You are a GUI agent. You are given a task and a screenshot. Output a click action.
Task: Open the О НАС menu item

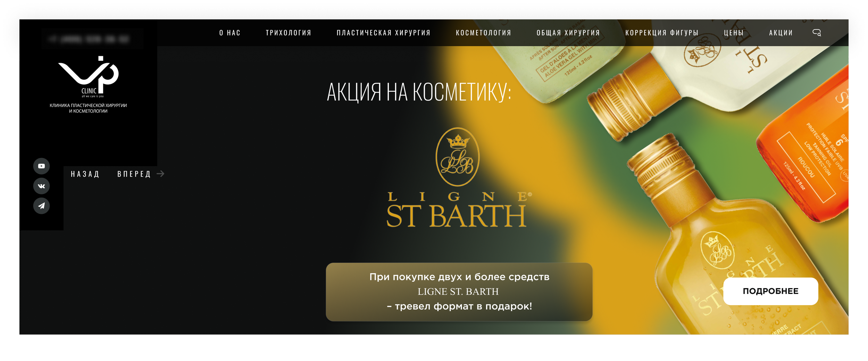(x=230, y=33)
